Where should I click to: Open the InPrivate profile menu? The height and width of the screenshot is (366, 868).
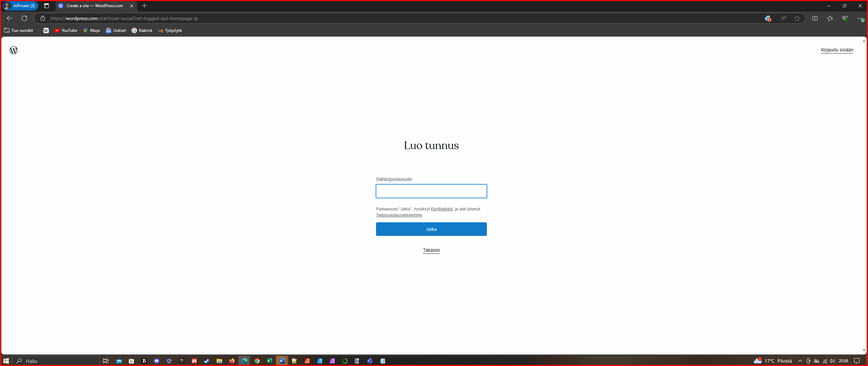click(x=20, y=6)
